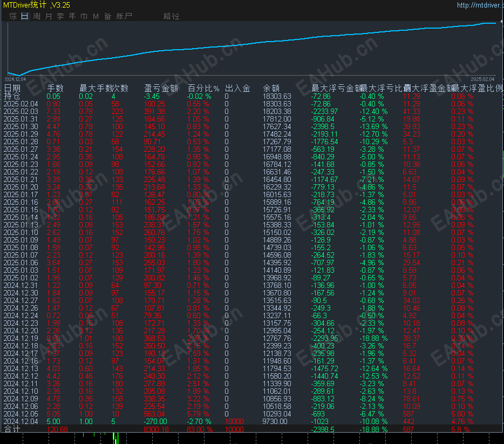Click trade count value 223
The width and height of the screenshot is (504, 444).
[117, 111]
